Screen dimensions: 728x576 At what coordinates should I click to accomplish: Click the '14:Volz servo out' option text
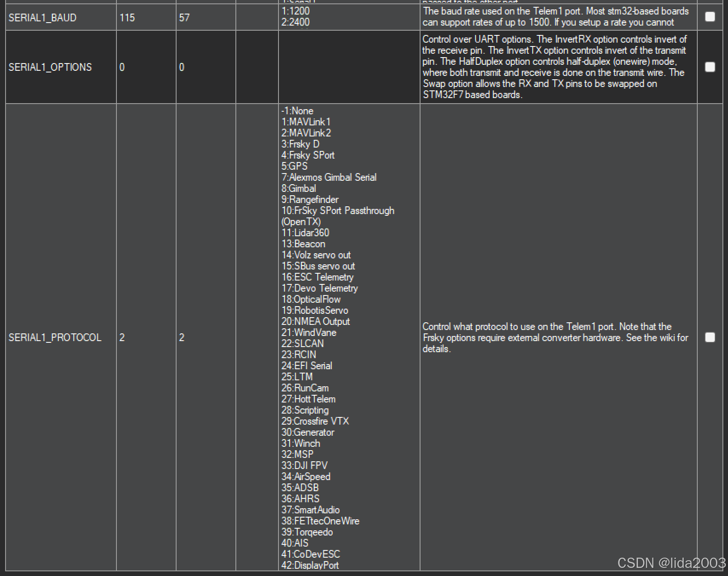(316, 255)
